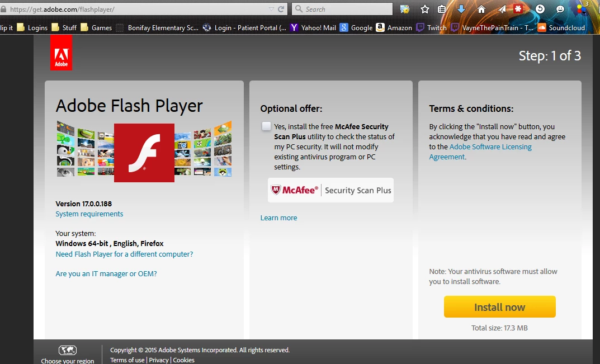Open the Soundcloud bookmark
The width and height of the screenshot is (600, 364).
point(561,27)
